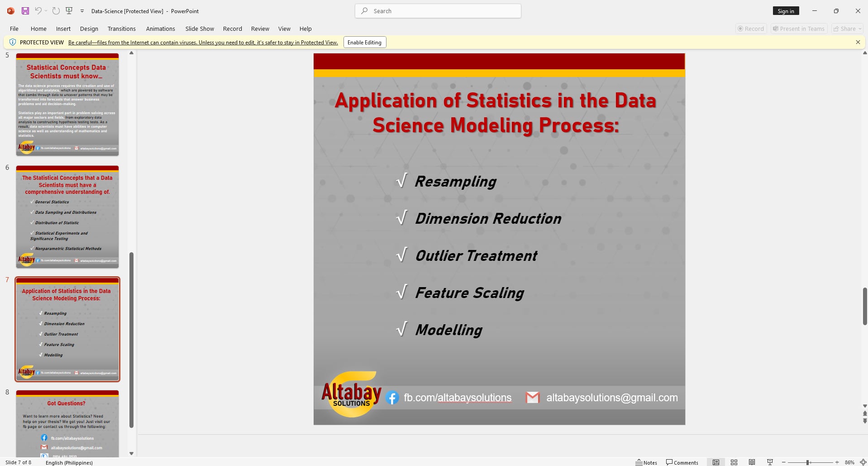Click the main slide vertical scrollbar thumb
This screenshot has width=868, height=466.
pos(865,306)
